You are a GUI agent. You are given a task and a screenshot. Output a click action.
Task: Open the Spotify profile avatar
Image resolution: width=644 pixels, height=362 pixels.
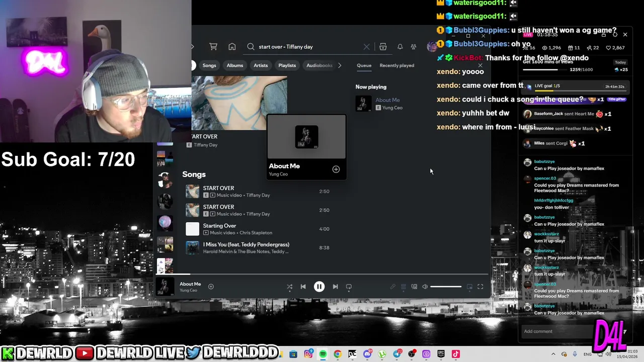tap(431, 47)
